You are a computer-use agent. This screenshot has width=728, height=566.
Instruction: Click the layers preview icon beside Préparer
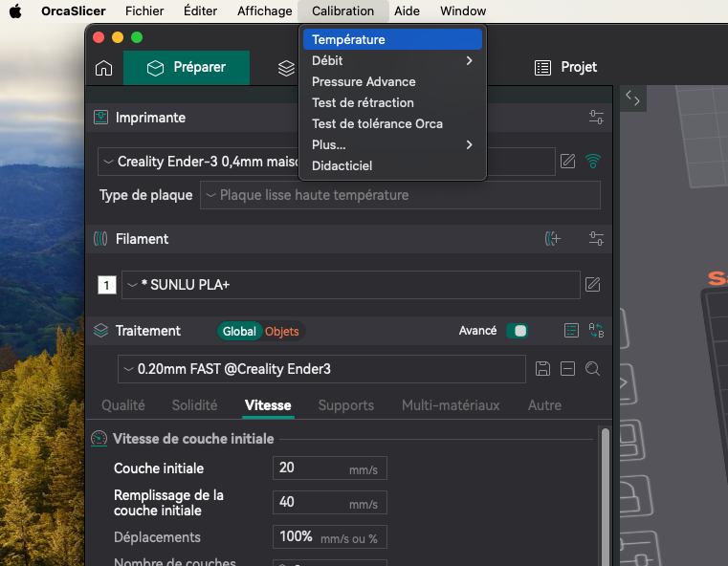click(286, 68)
